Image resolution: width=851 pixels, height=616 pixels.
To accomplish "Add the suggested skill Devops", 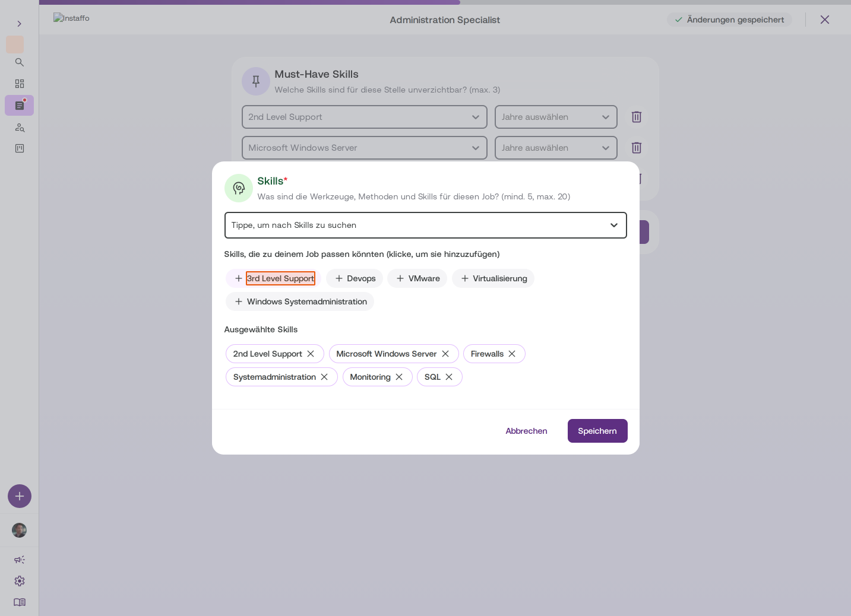I will (355, 278).
